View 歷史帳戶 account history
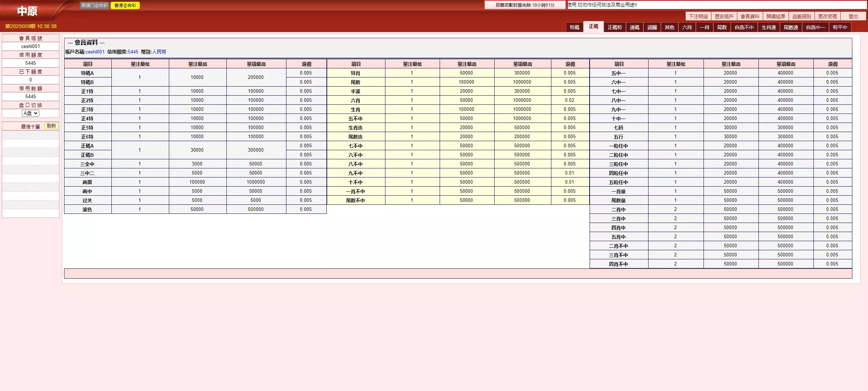The width and height of the screenshot is (868, 391). 724,16
